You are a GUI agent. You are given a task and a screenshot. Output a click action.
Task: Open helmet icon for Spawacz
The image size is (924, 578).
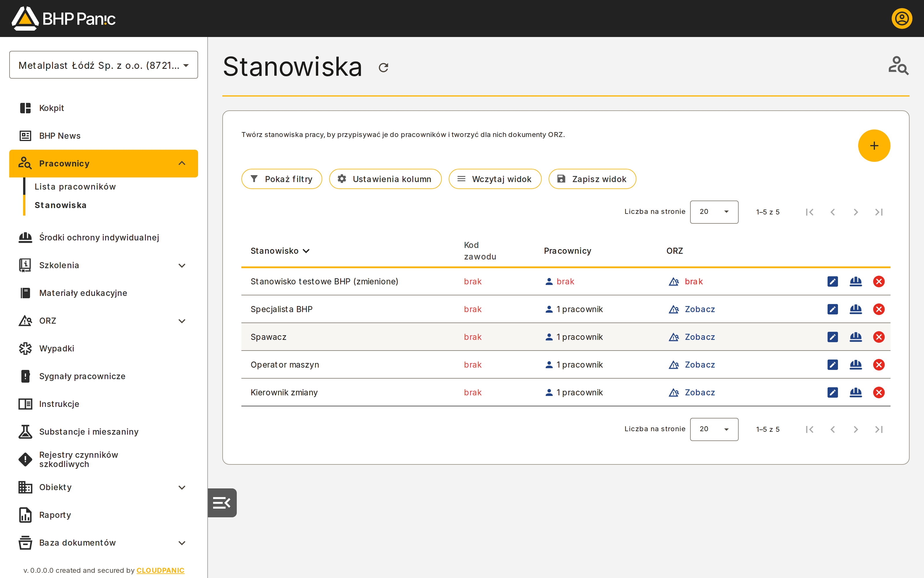856,337
